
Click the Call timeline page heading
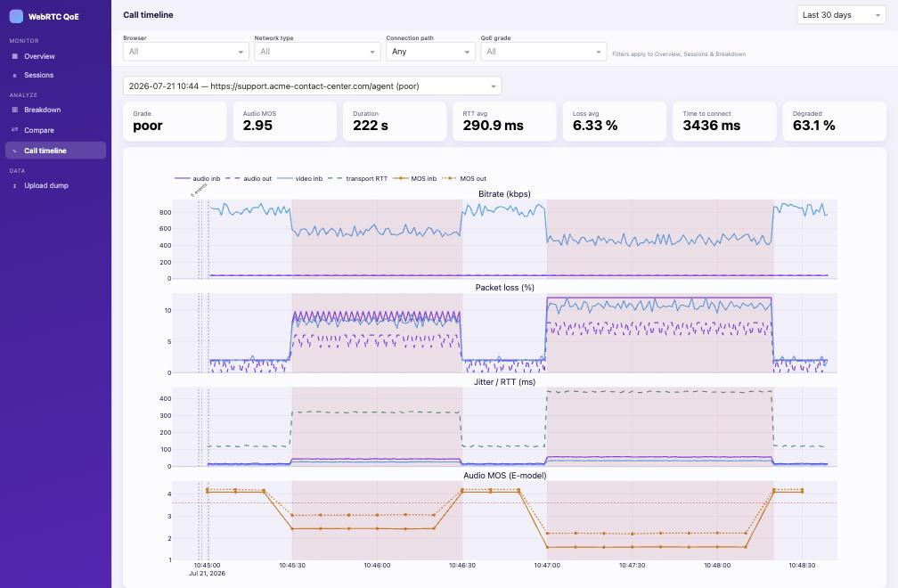coord(148,15)
